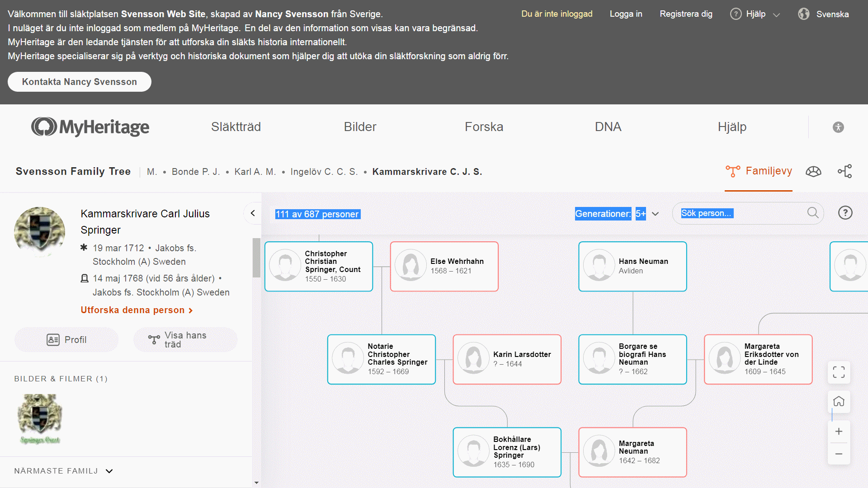The image size is (868, 488).
Task: Click the M. breadcrumb
Action: [x=152, y=172]
